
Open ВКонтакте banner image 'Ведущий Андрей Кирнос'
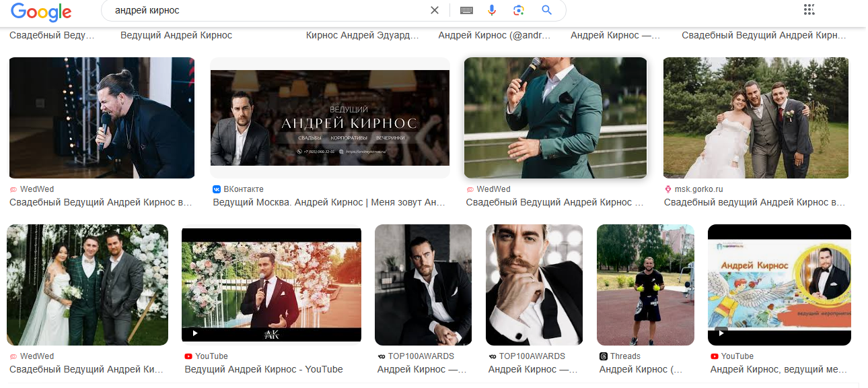[x=330, y=118]
